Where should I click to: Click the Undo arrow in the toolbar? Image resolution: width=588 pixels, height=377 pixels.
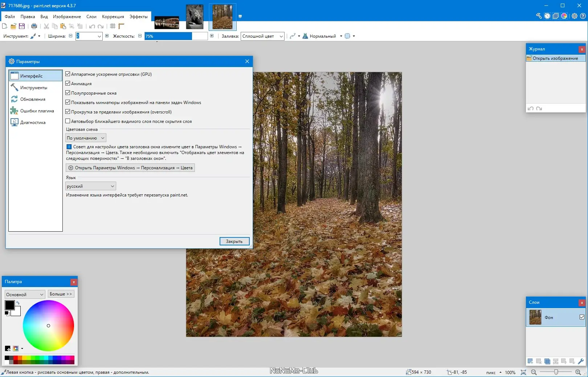(92, 26)
